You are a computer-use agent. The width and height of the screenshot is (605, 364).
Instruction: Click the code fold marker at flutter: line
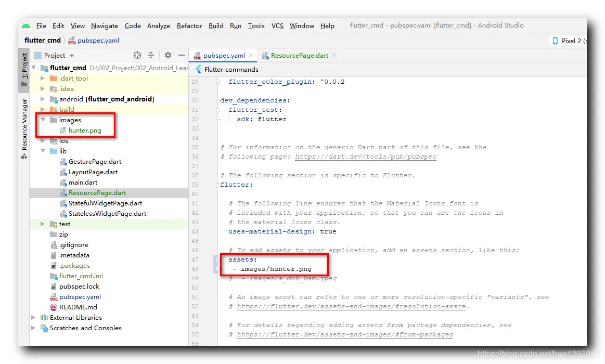217,185
